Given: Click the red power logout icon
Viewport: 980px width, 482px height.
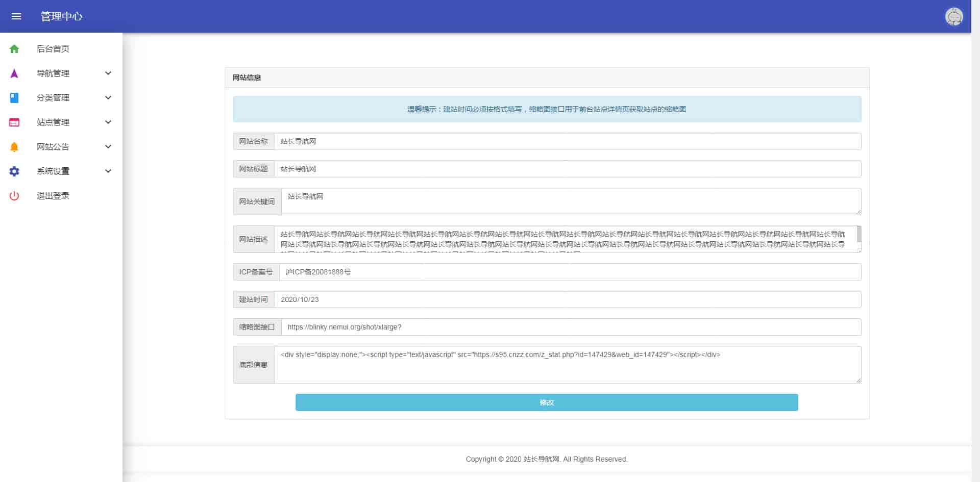Looking at the screenshot, I should point(14,196).
